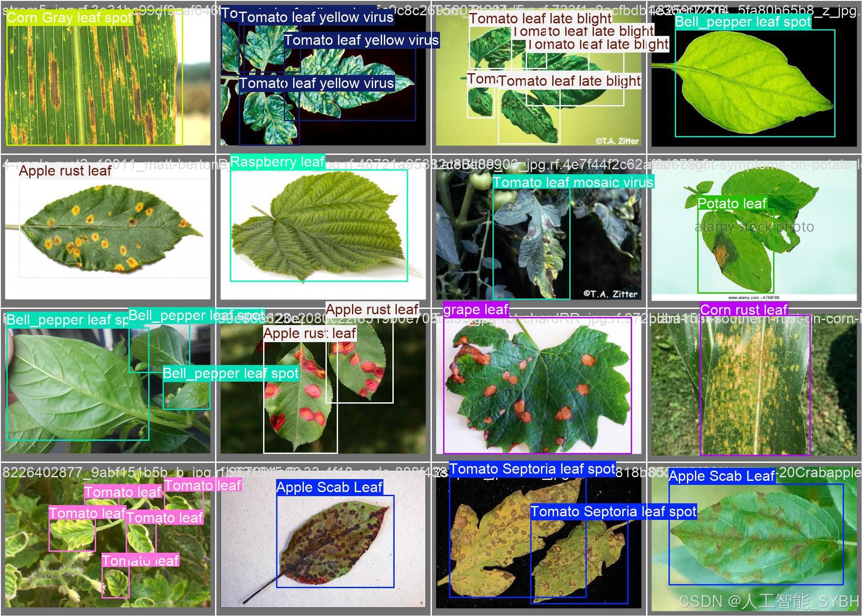862x616 pixels.
Task: Select the Raspberry leaf label tag
Action: 277,162
